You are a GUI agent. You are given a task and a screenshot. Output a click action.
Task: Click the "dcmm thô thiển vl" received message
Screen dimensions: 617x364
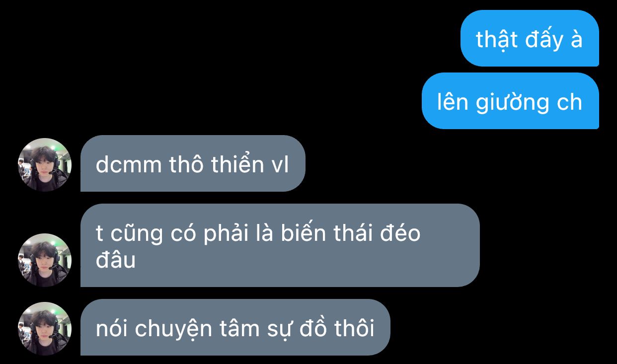pyautogui.click(x=193, y=163)
